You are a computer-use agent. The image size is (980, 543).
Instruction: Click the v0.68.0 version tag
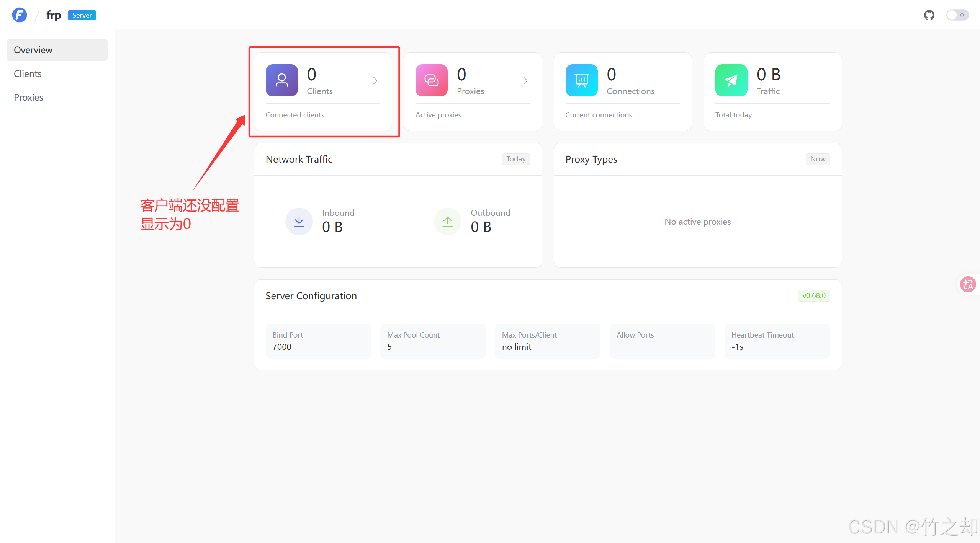click(813, 295)
